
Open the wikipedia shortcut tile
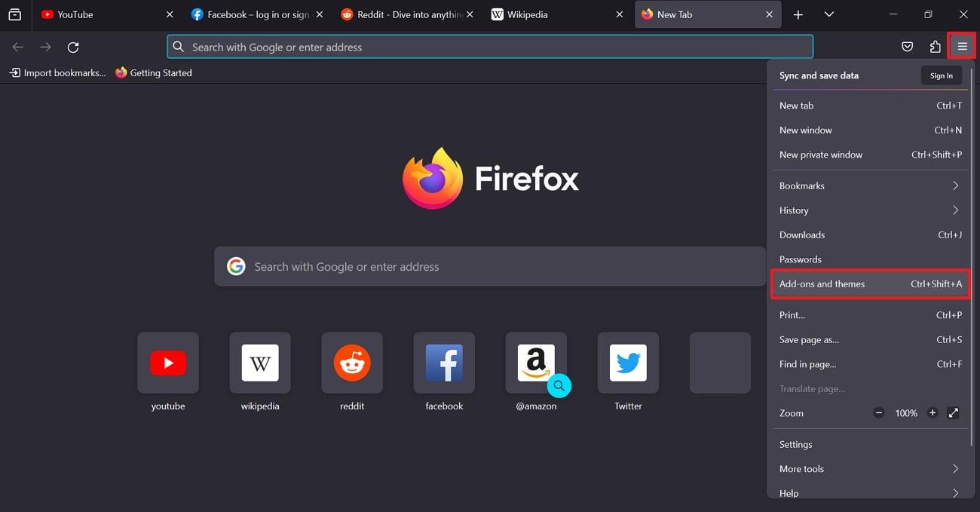pos(260,363)
